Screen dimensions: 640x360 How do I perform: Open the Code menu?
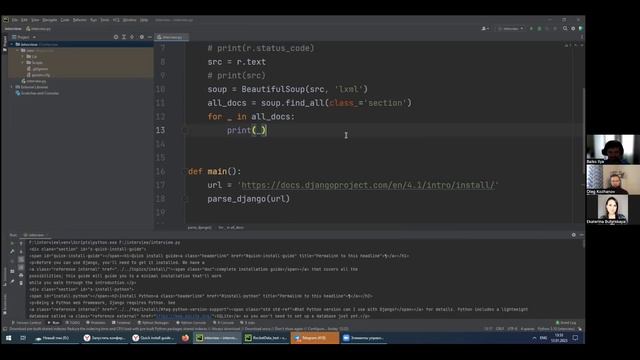pos(65,20)
